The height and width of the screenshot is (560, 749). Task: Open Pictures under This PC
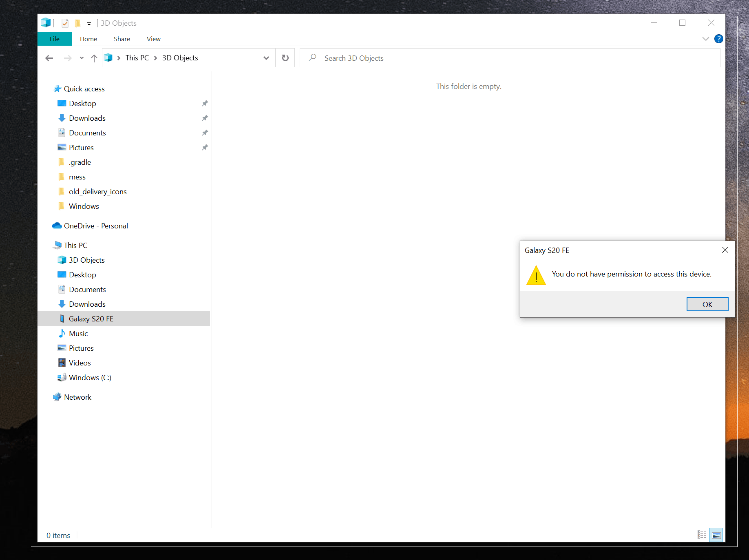click(81, 348)
